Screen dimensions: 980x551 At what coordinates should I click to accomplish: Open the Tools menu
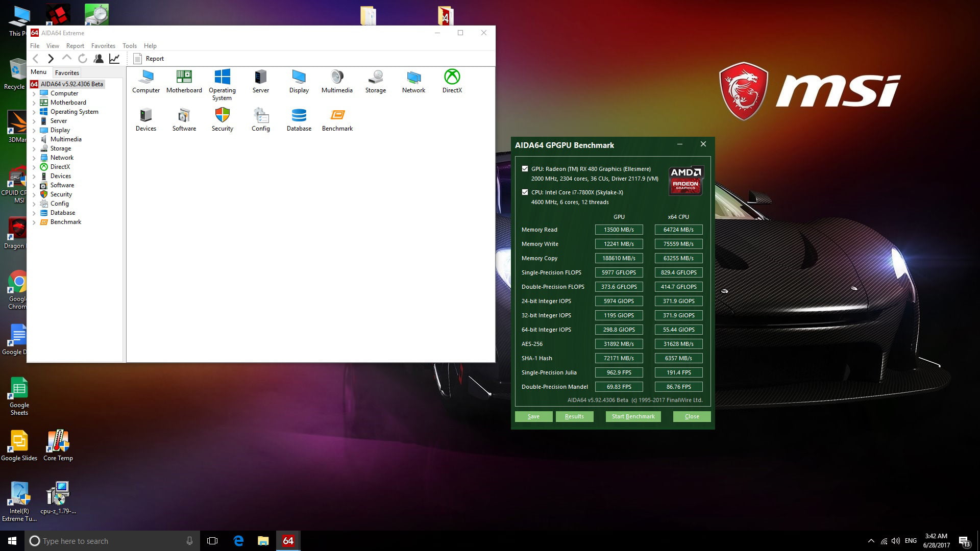(x=129, y=46)
